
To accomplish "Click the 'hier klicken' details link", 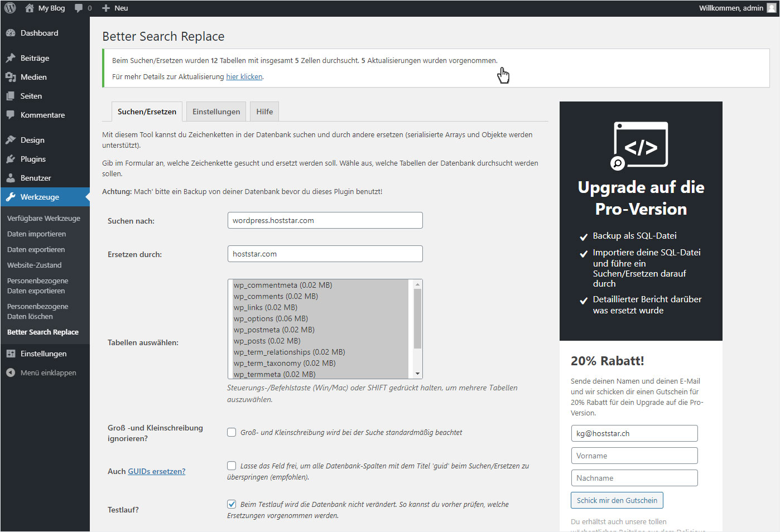I will tap(244, 76).
